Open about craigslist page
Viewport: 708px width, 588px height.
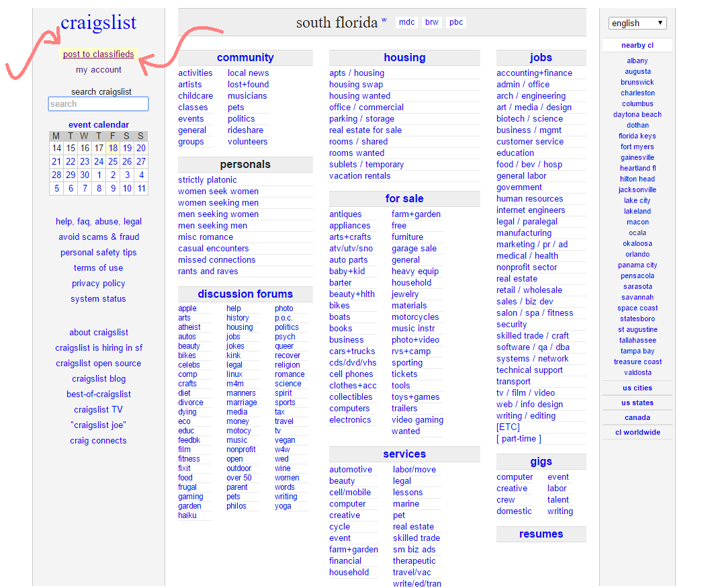99,333
